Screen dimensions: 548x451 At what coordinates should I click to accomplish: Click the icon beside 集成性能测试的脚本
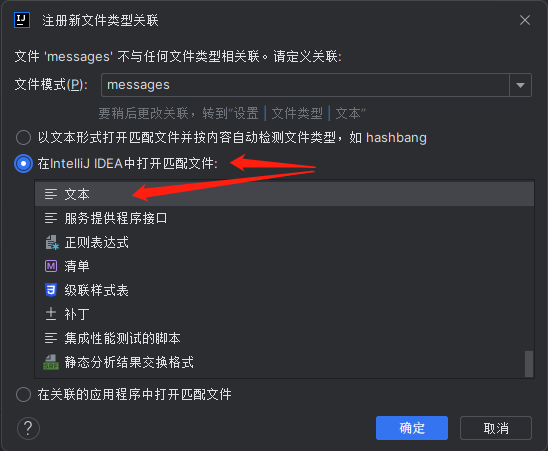(x=51, y=338)
